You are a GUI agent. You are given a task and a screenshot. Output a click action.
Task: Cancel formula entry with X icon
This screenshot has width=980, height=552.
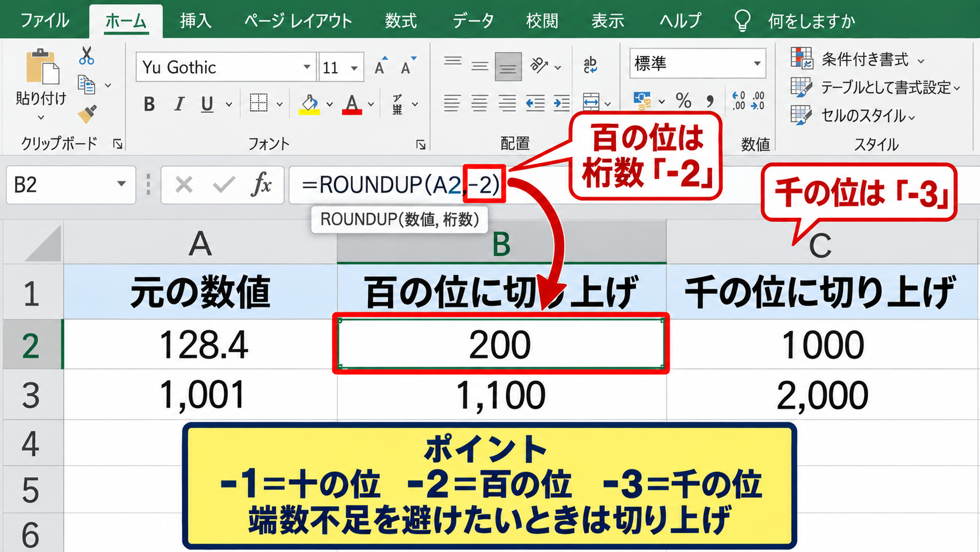click(184, 185)
